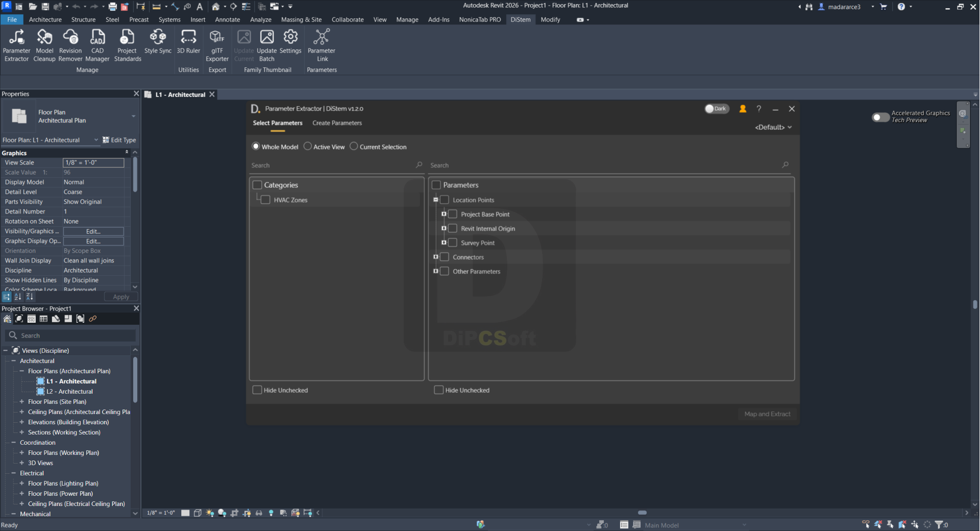Select the Current Selection radio button
The image size is (980, 531).
point(354,147)
